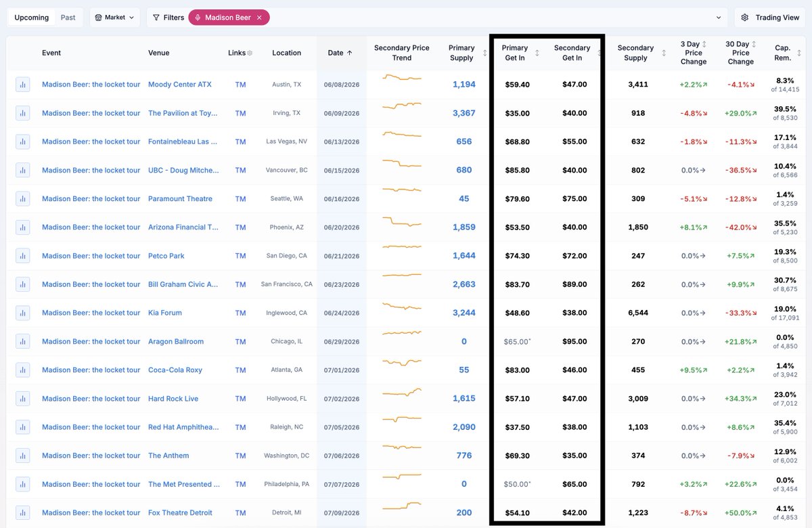Sort by Secondary Get In column

[600, 53]
